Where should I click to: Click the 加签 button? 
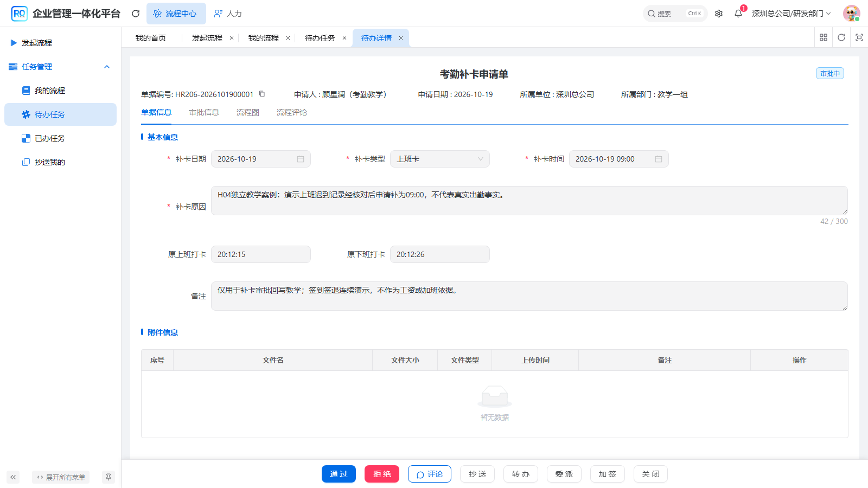[608, 474]
